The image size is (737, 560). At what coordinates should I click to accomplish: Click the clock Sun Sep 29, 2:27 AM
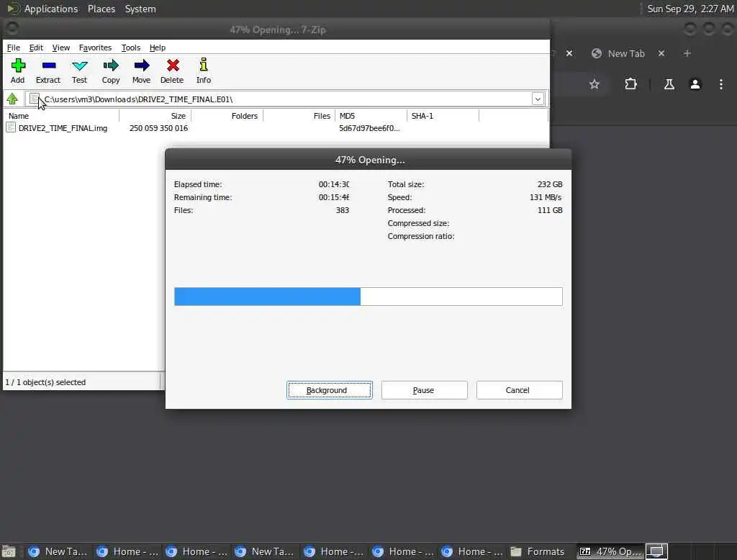pyautogui.click(x=690, y=9)
